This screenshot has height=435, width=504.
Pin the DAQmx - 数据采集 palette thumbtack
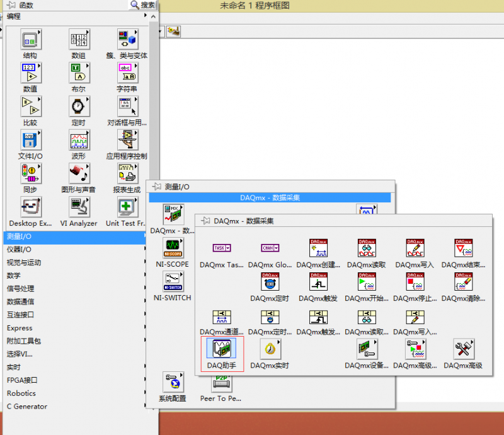pos(205,221)
